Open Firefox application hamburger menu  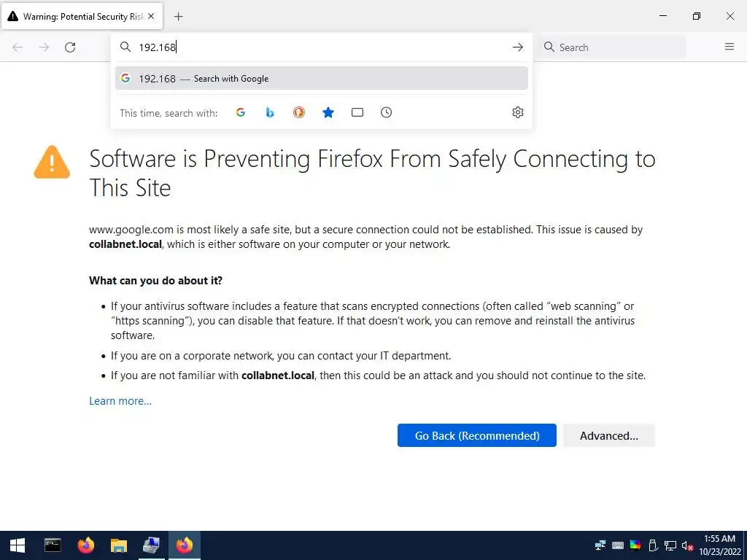click(x=729, y=47)
